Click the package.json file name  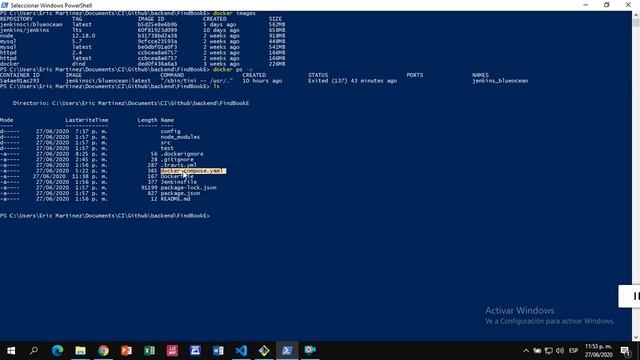click(180, 193)
